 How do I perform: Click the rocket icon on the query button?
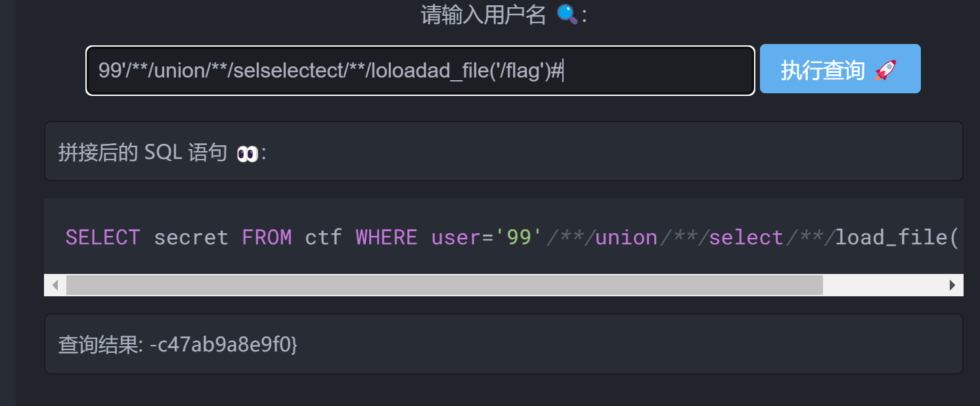point(885,68)
